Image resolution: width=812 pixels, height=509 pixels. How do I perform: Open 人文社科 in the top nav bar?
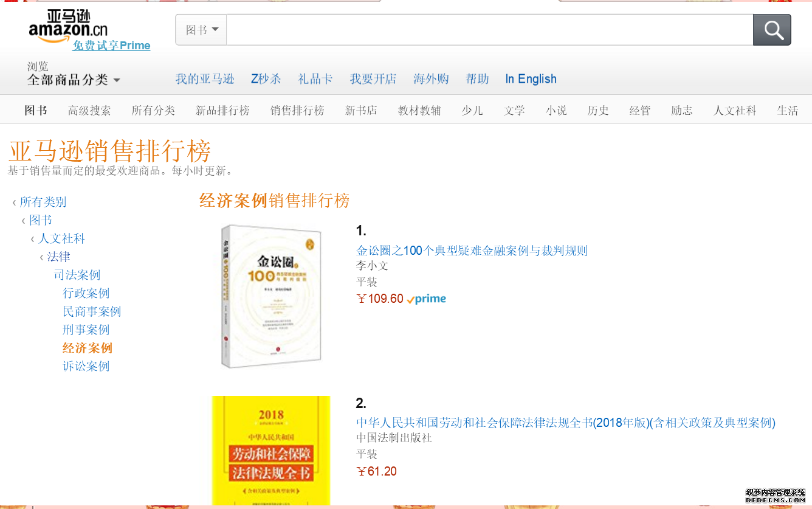735,110
